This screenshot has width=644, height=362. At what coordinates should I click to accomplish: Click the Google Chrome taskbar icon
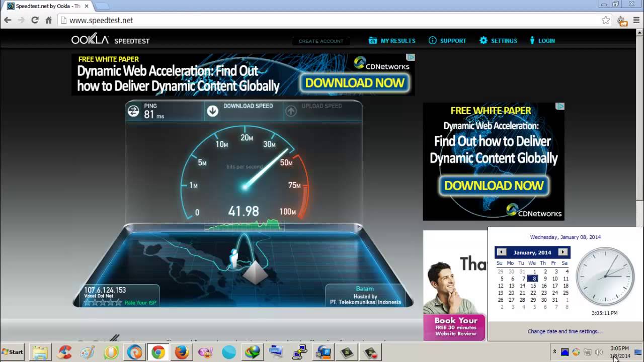coord(158,352)
